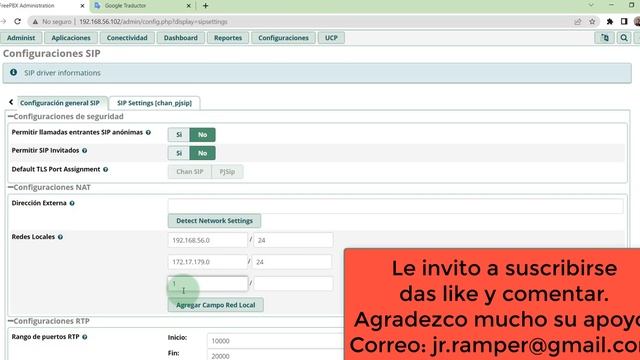The image size is (640, 360).
Task: Click the mask field next to 192.168.56.0
Action: coord(293,240)
